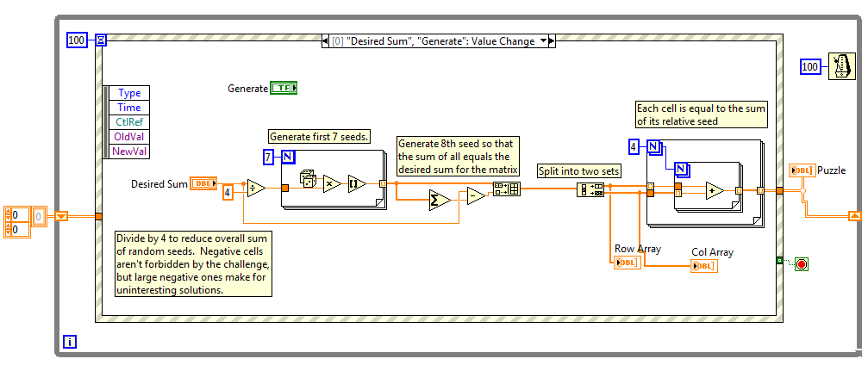Click the right shift register up arrow
868x365 pixels.
click(855, 216)
